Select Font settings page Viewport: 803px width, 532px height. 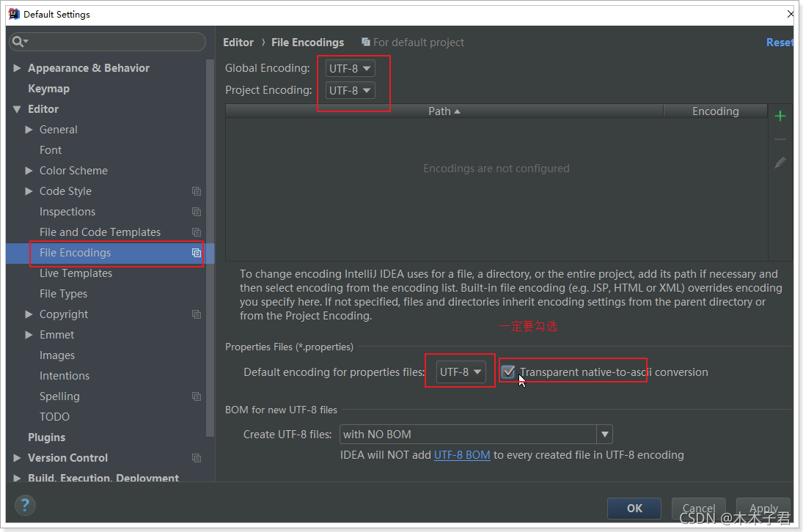[50, 150]
